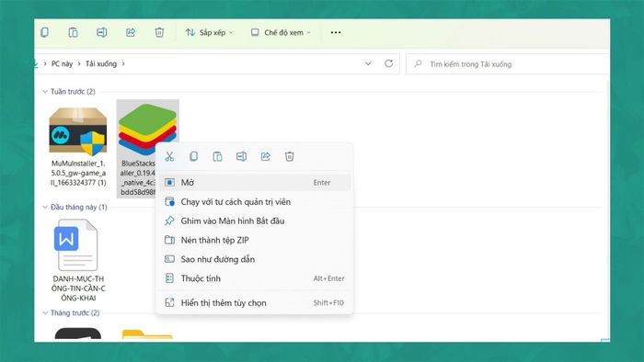Click the Share icon in the Explorer toolbar
The image size is (644, 362).
pyautogui.click(x=131, y=32)
